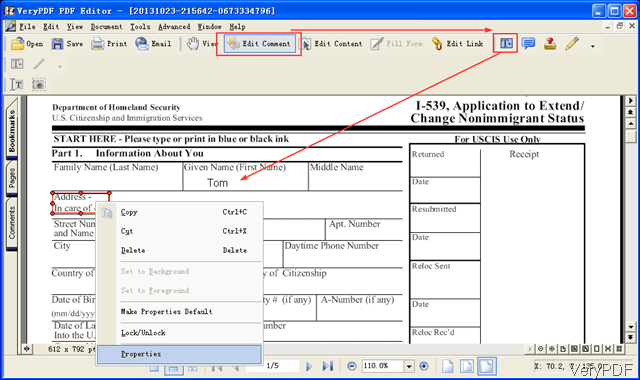Screen dimensions: 640x380
Task: Select the gray line tool in second toolbar row
Action: tap(39, 64)
